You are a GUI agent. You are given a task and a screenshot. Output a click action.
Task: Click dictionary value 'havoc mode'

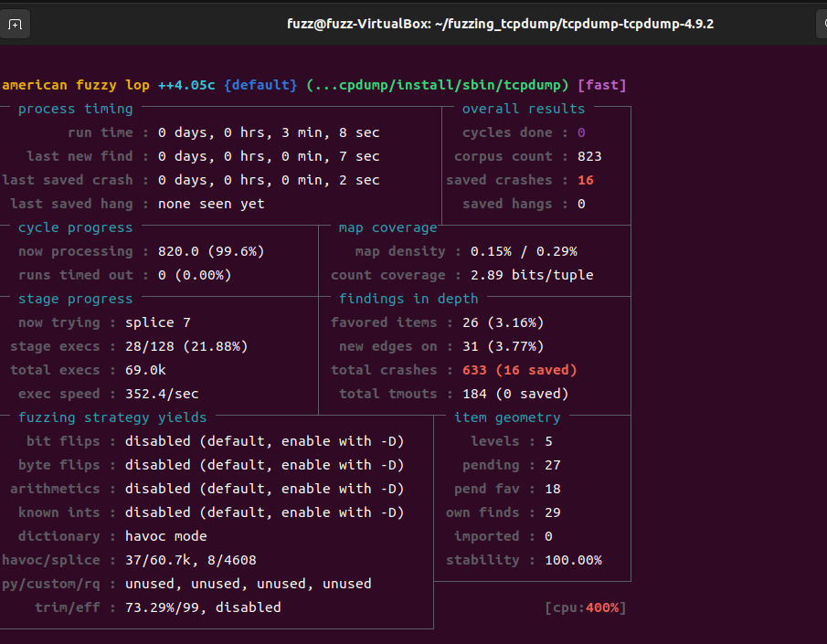pyautogui.click(x=165, y=536)
